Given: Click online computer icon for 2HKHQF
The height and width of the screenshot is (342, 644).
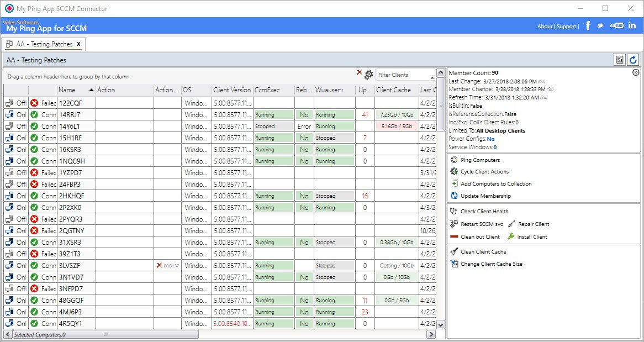Looking at the screenshot, I should (10, 196).
